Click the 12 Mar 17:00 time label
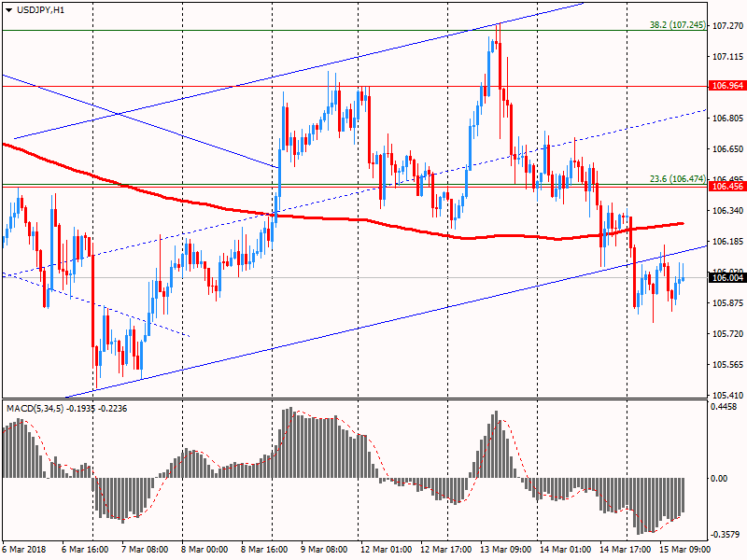 click(446, 549)
